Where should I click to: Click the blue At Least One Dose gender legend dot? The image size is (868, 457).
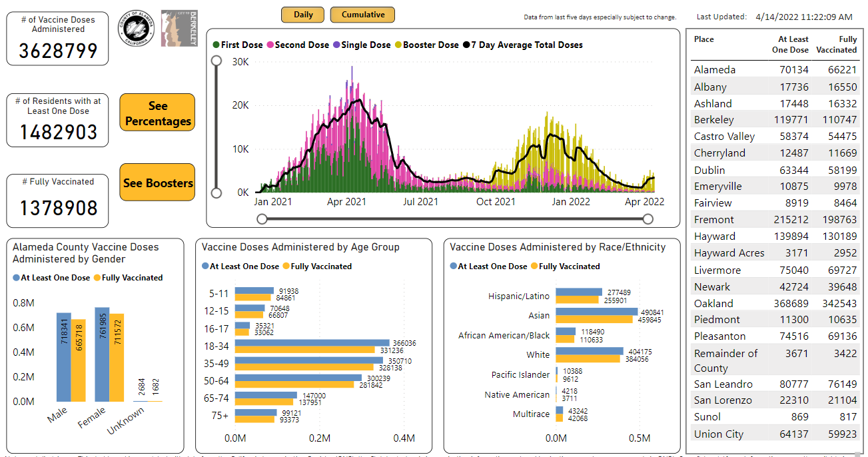[16, 278]
